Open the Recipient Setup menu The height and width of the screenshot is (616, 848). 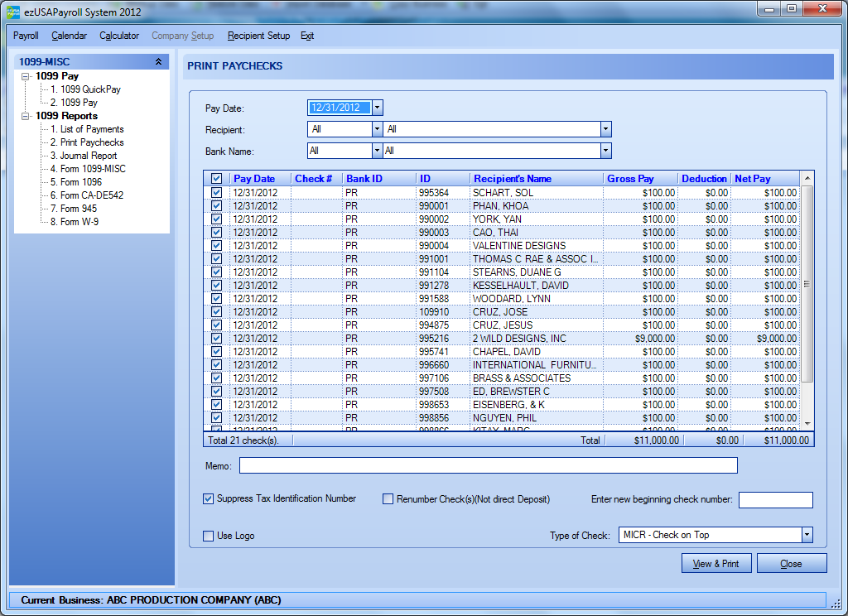coord(258,36)
